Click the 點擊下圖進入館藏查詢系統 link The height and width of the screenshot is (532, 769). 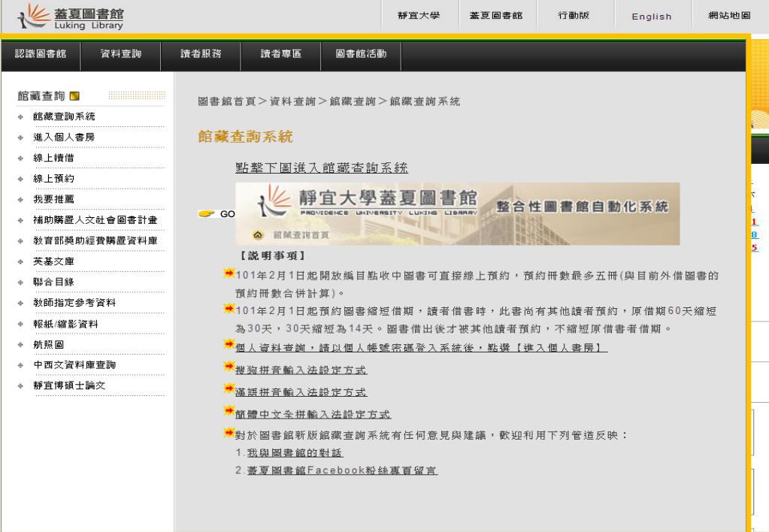322,168
